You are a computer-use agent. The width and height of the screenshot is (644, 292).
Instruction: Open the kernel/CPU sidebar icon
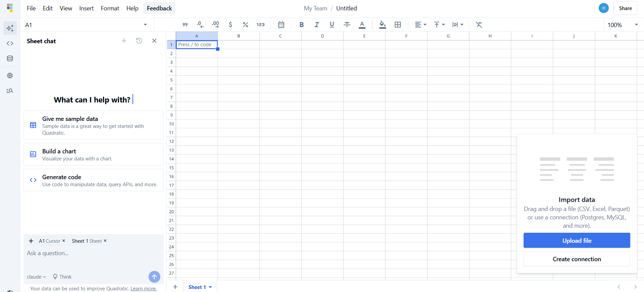[10, 76]
